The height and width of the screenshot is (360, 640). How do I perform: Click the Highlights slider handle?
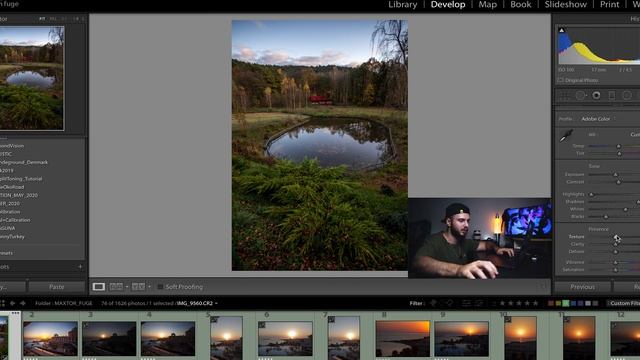(591, 195)
